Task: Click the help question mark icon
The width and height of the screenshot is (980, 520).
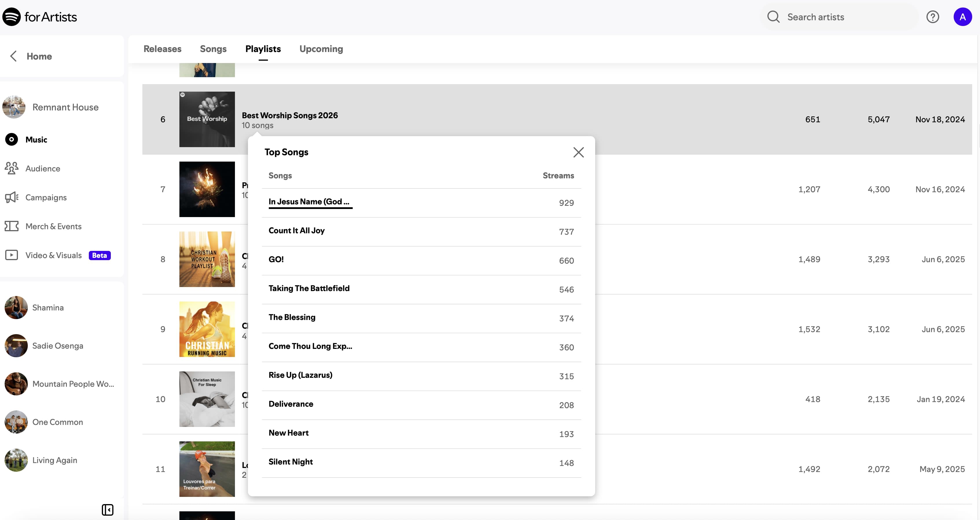Action: [933, 17]
